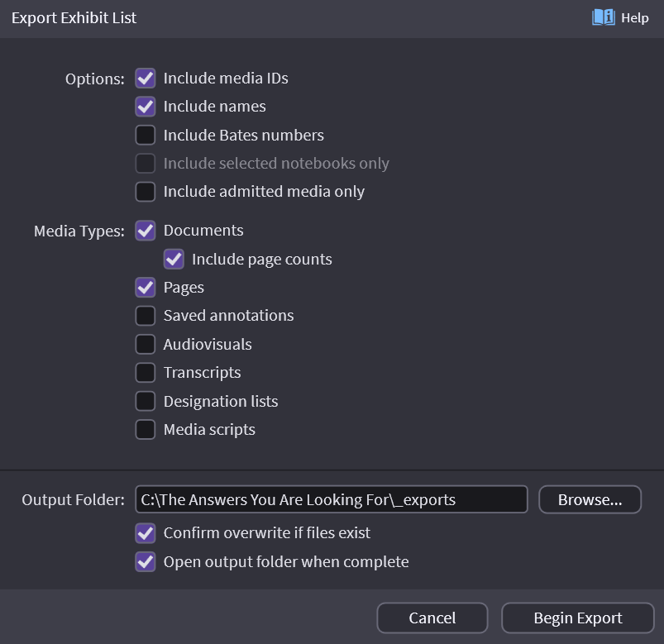Disable Confirm overwrite if files exist

pyautogui.click(x=146, y=533)
